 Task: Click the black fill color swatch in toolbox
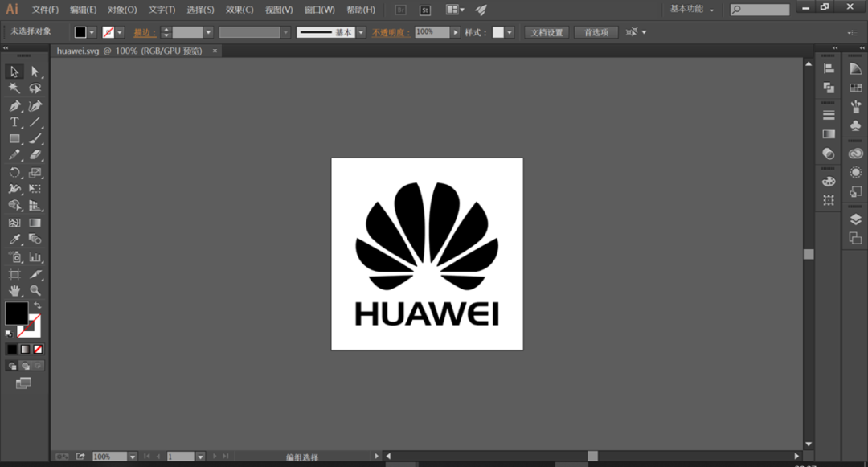click(16, 313)
